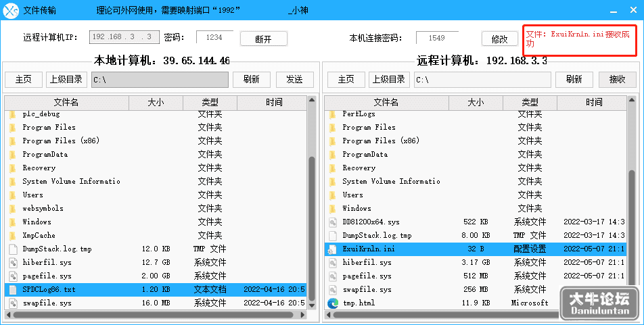644x325 pixels.
Task: Click the remote computer IP field
Action: [124, 37]
